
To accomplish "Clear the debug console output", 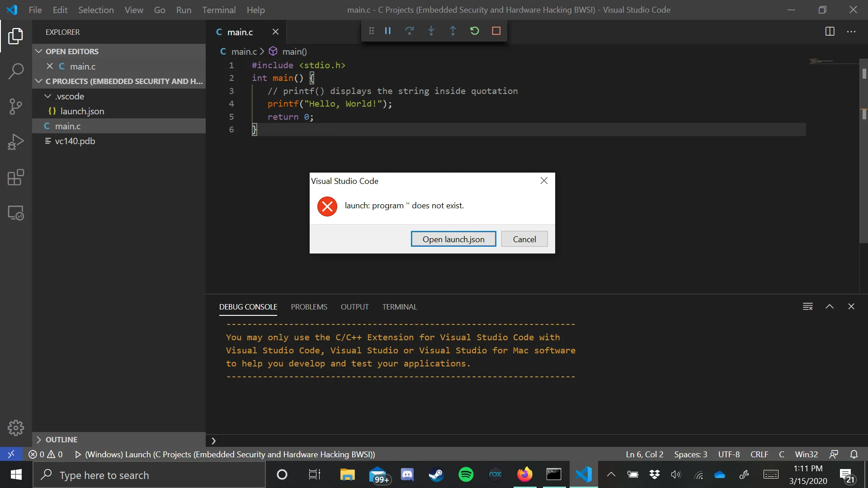I will [807, 306].
